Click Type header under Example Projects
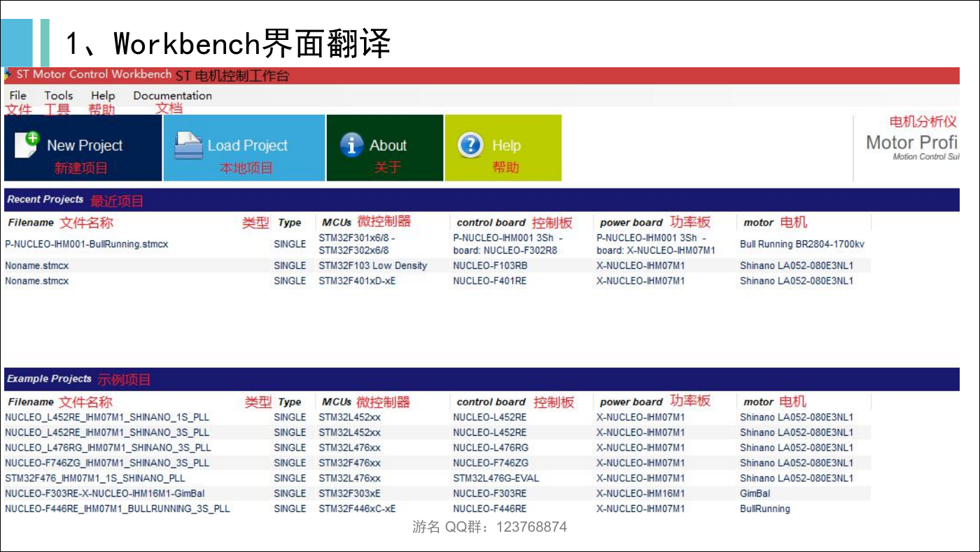The image size is (980, 552). (289, 402)
